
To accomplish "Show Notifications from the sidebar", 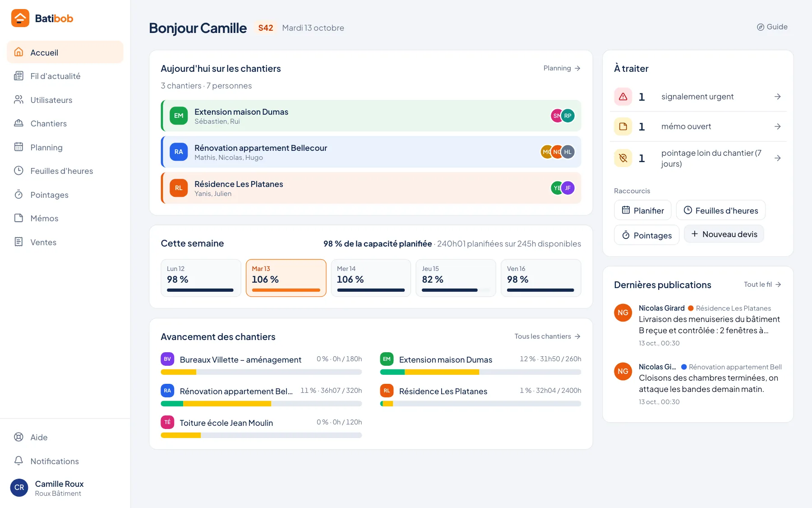I will (x=65, y=461).
